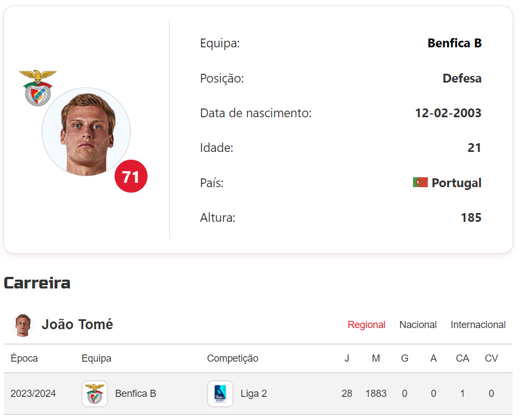The width and height of the screenshot is (522, 420).
Task: Click the Benfica B team name in profile
Action: (x=454, y=43)
